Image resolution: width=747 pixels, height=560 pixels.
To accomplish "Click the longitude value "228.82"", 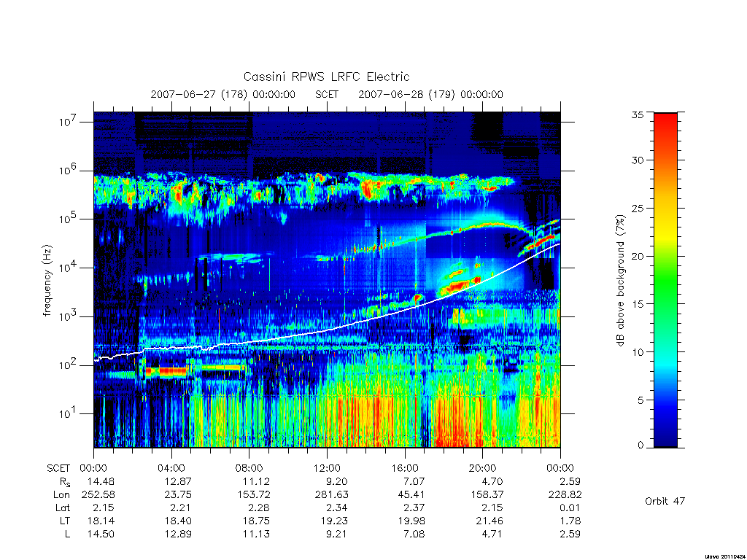I will tap(565, 495).
